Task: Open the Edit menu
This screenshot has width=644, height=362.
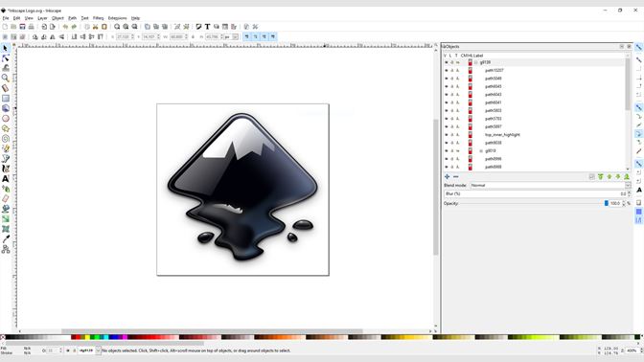Action: point(16,18)
